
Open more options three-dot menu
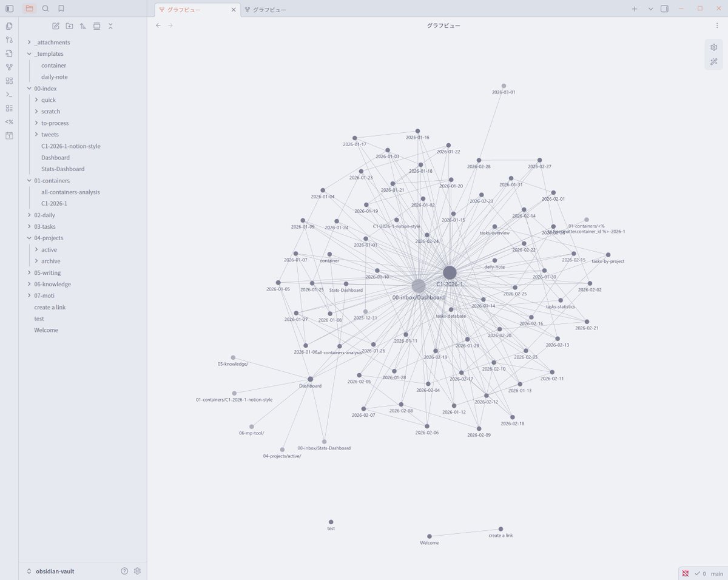click(716, 25)
